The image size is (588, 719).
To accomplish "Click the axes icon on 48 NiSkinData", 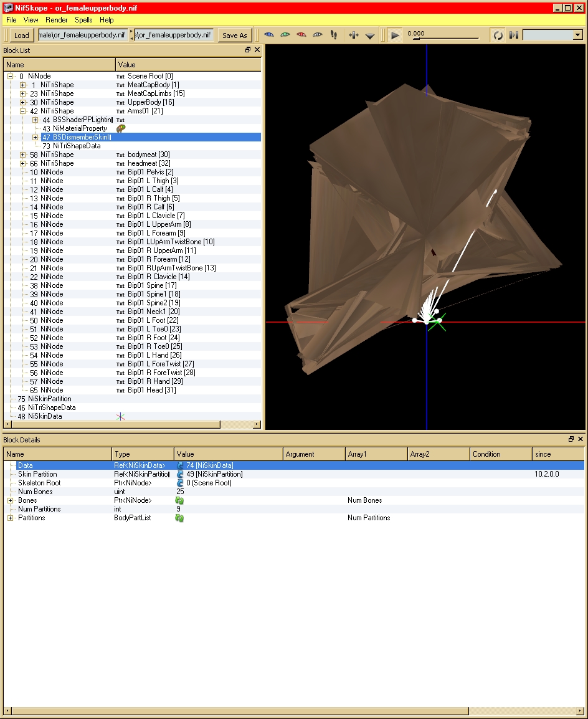I will (121, 416).
